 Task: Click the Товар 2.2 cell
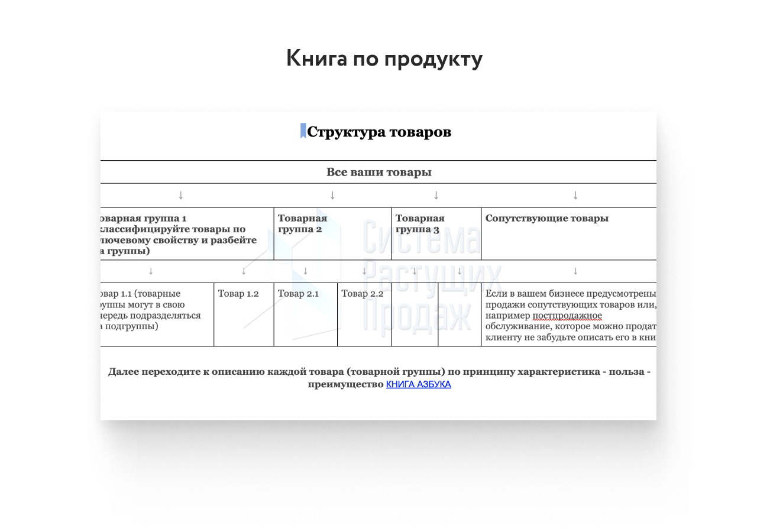[364, 314]
